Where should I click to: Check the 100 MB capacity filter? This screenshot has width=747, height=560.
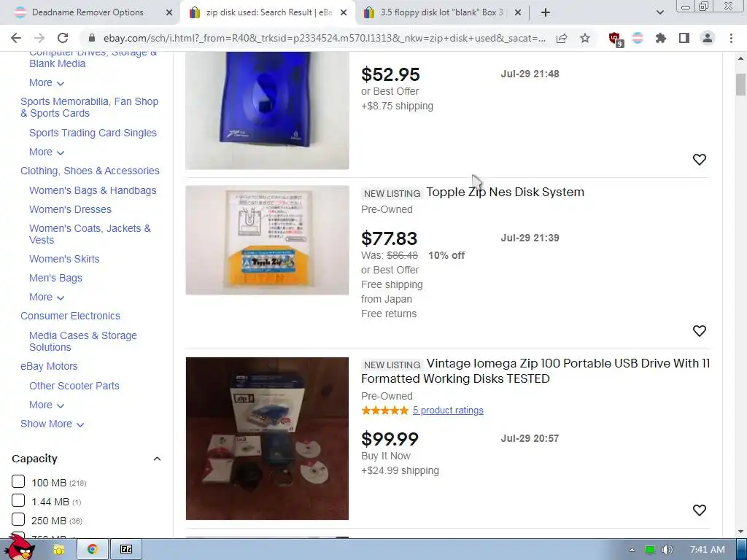point(18,481)
